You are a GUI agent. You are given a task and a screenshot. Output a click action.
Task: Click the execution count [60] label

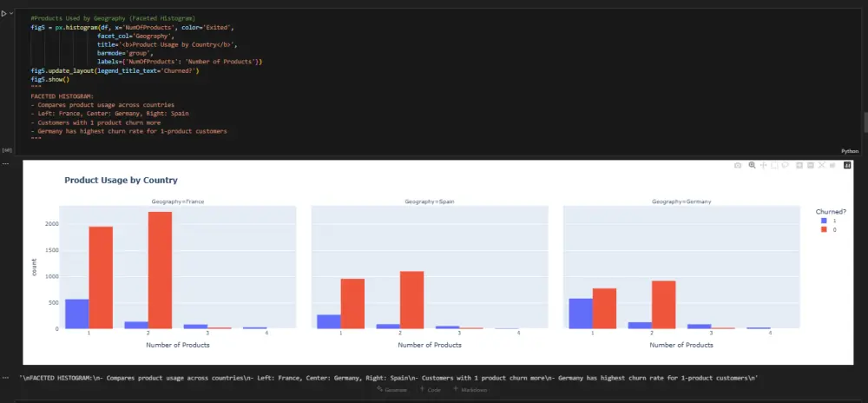[7, 150]
